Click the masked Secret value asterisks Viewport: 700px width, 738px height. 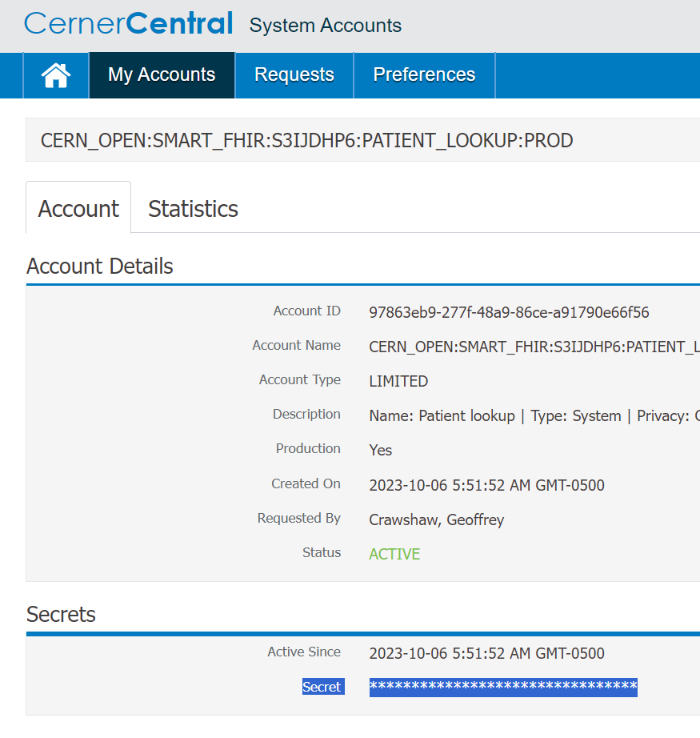502,688
